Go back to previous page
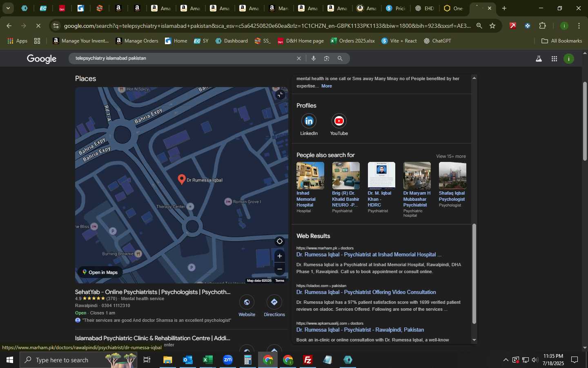 [x=9, y=26]
